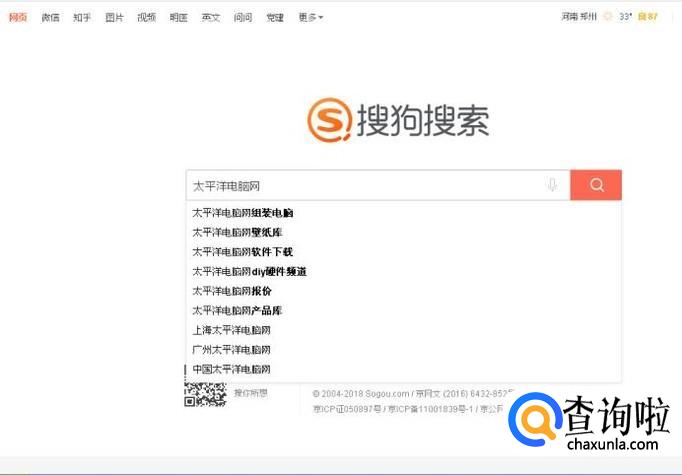This screenshot has height=475, width=682.
Task: Click the 河南 郑州 location link
Action: (x=579, y=17)
